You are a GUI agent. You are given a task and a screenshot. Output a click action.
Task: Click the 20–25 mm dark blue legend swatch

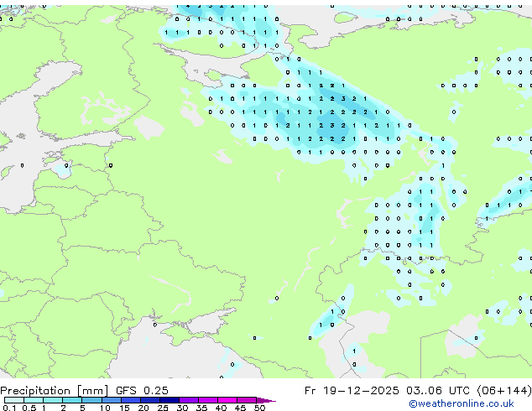pos(149,400)
